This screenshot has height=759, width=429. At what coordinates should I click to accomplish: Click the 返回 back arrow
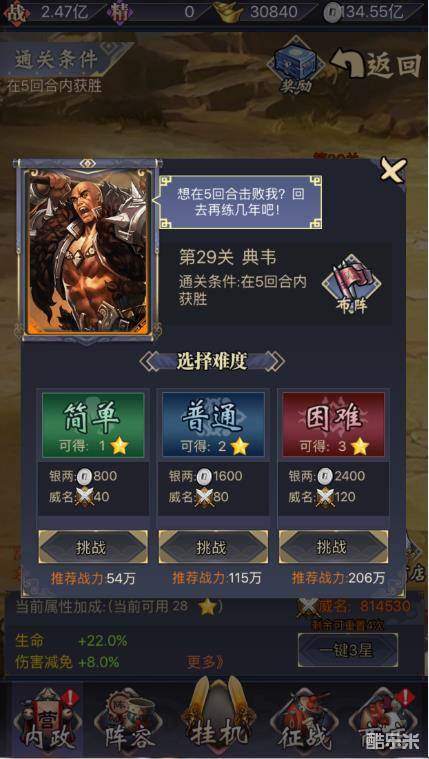pos(376,65)
